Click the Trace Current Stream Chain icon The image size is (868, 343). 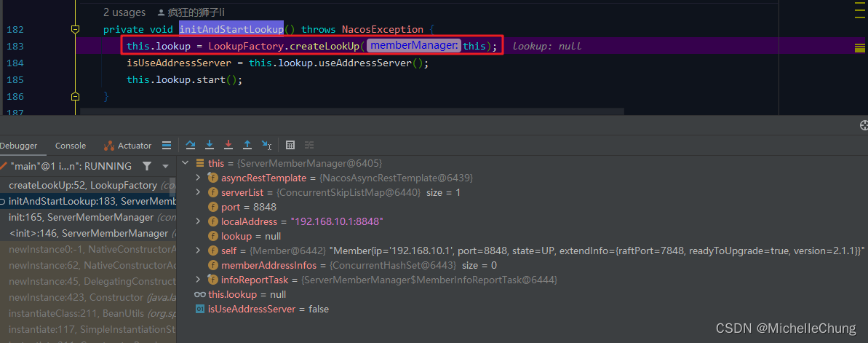point(309,145)
